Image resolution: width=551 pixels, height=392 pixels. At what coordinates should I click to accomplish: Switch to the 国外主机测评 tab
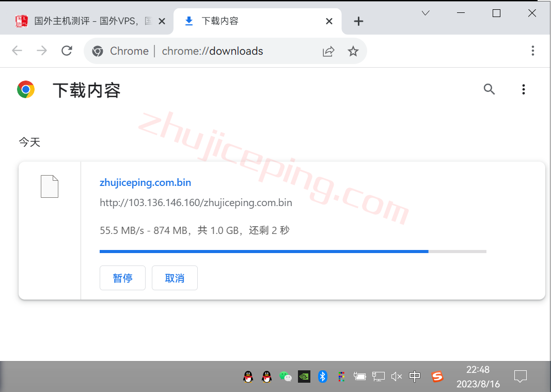tap(86, 22)
